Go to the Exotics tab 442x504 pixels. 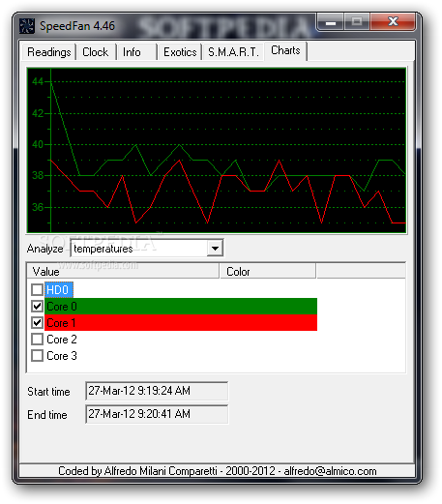pos(180,52)
